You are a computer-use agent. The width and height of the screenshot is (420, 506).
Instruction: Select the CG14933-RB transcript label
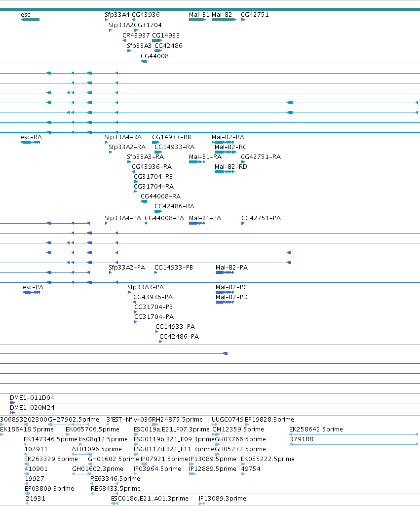[x=172, y=137]
